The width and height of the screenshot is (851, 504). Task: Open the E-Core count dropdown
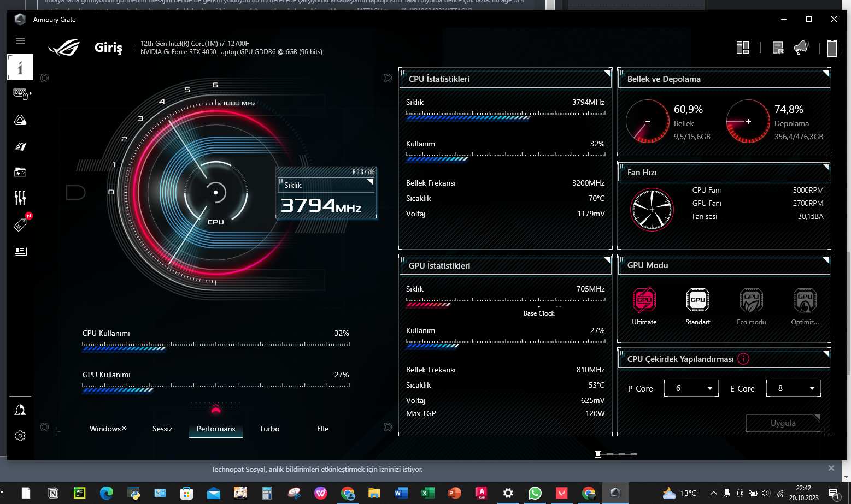pyautogui.click(x=794, y=388)
